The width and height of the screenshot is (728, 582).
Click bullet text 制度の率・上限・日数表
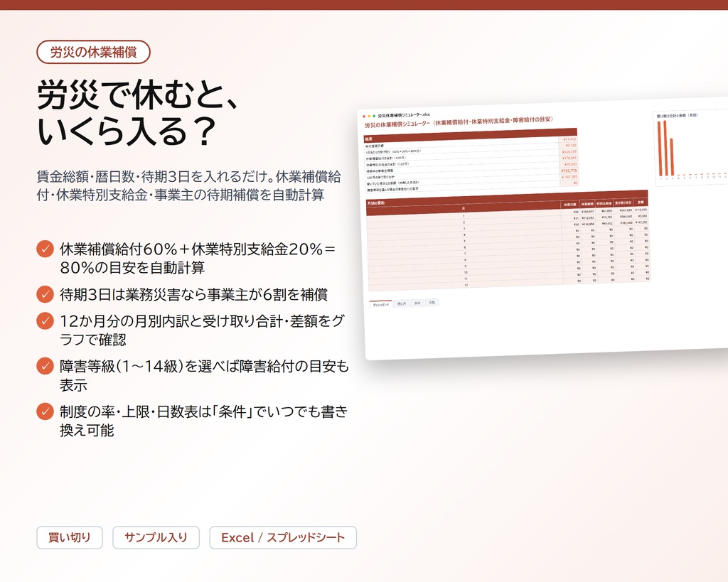(x=204, y=421)
